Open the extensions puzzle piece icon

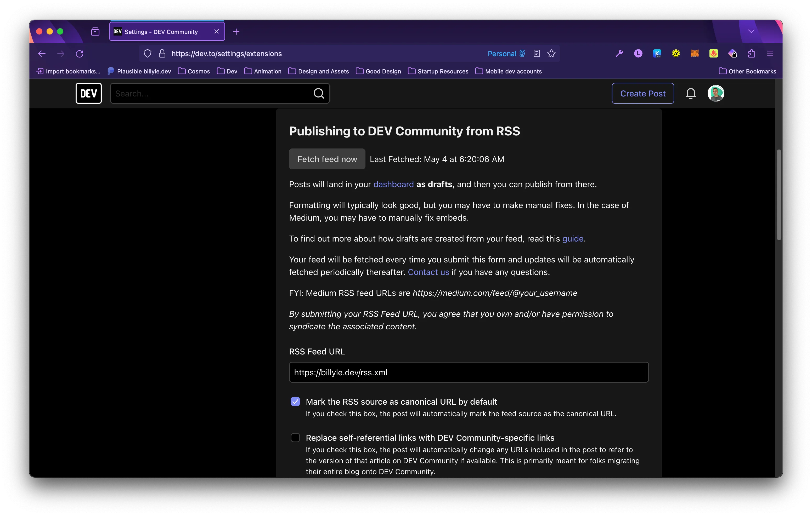tap(751, 54)
